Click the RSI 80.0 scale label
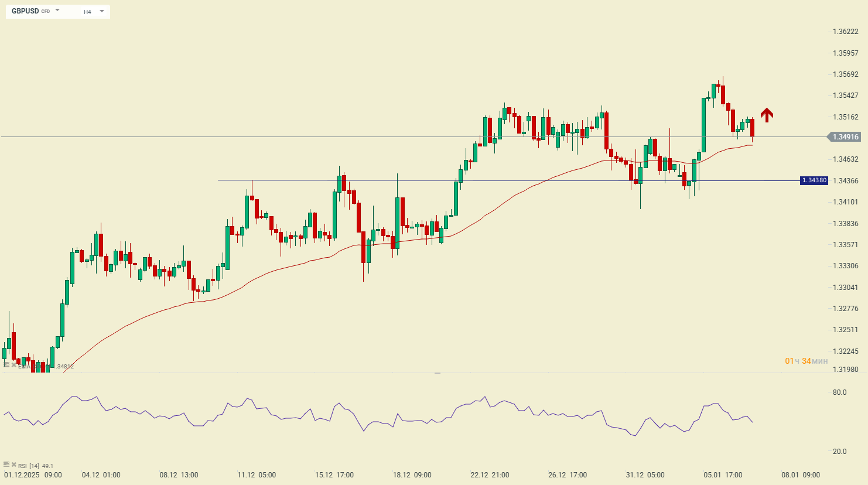Image resolution: width=868 pixels, height=485 pixels. click(x=839, y=392)
